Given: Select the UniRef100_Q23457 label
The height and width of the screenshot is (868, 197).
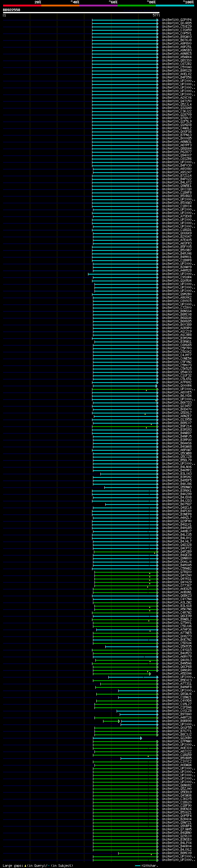Looking at the screenshot, I should 177,406.
